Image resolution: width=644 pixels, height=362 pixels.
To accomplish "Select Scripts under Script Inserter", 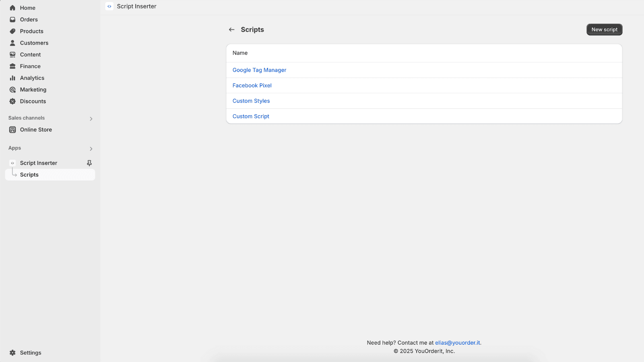I will point(29,174).
